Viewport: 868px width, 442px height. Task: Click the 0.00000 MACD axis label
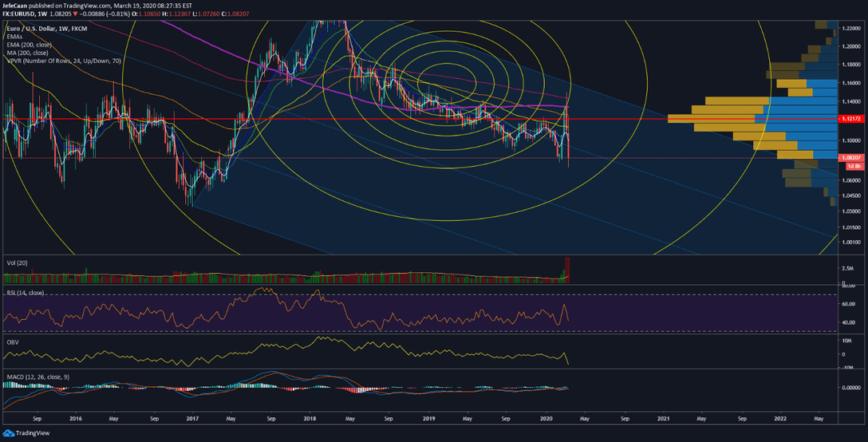coord(850,388)
